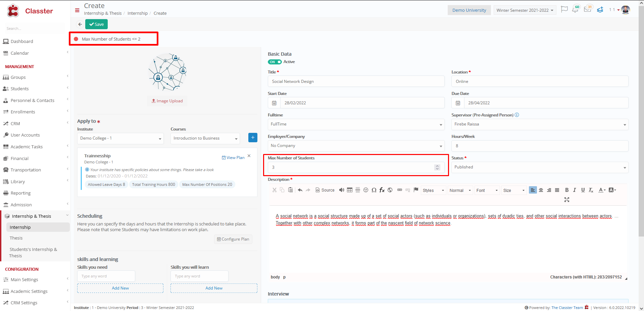
Task: Open Dashboard from the sidebar
Action: pos(22,41)
